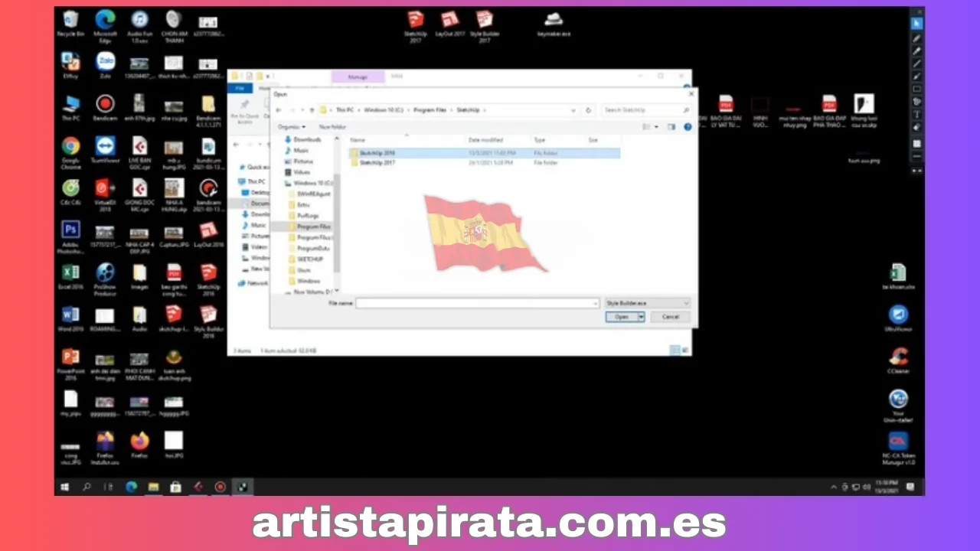Image resolution: width=980 pixels, height=551 pixels.
Task: Click the Cancel button
Action: 670,317
